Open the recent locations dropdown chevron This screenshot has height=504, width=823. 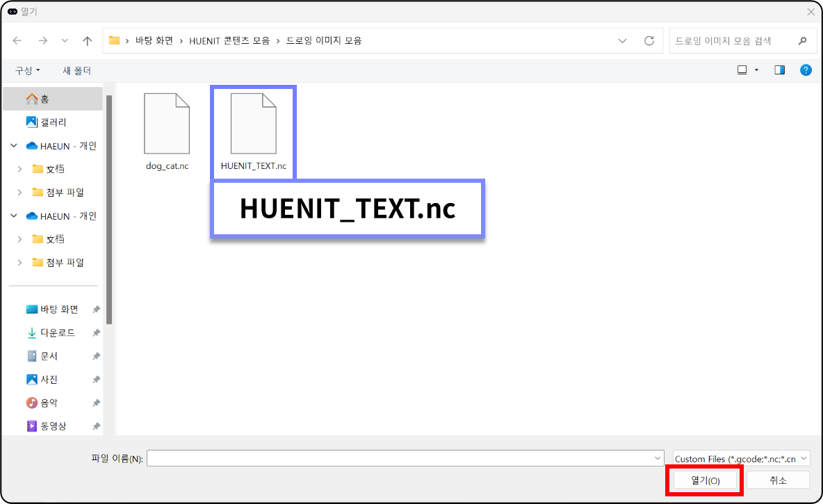pyautogui.click(x=65, y=41)
